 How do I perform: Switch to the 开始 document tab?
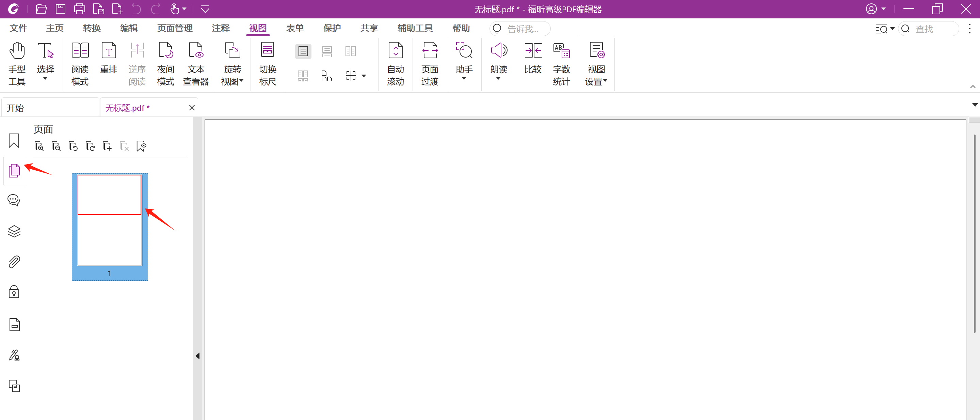pyautogui.click(x=16, y=108)
